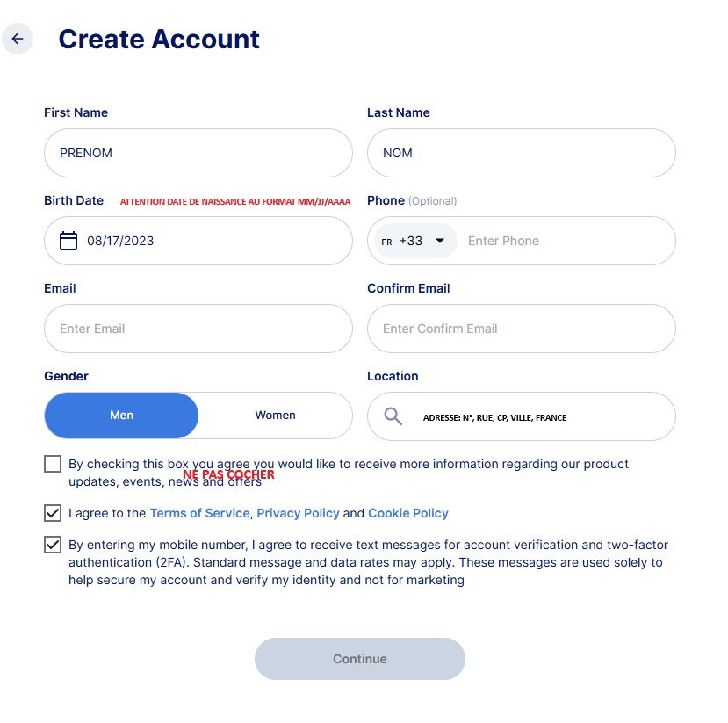Screen dimensions: 728x723
Task: Open the Cookie Policy link
Action: pos(408,513)
